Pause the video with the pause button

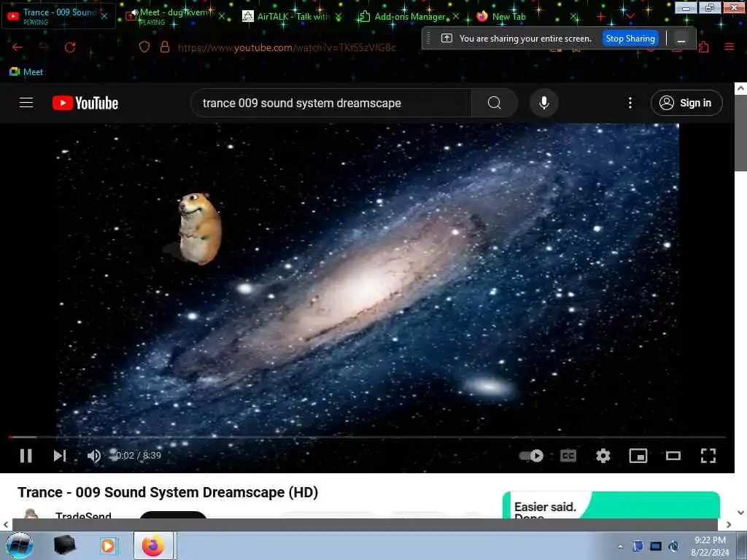[x=26, y=456]
